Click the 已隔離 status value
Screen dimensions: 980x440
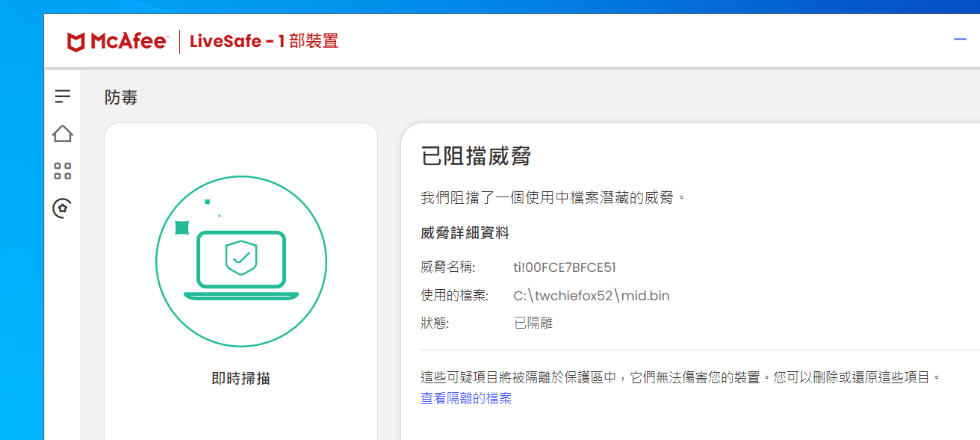[x=533, y=323]
